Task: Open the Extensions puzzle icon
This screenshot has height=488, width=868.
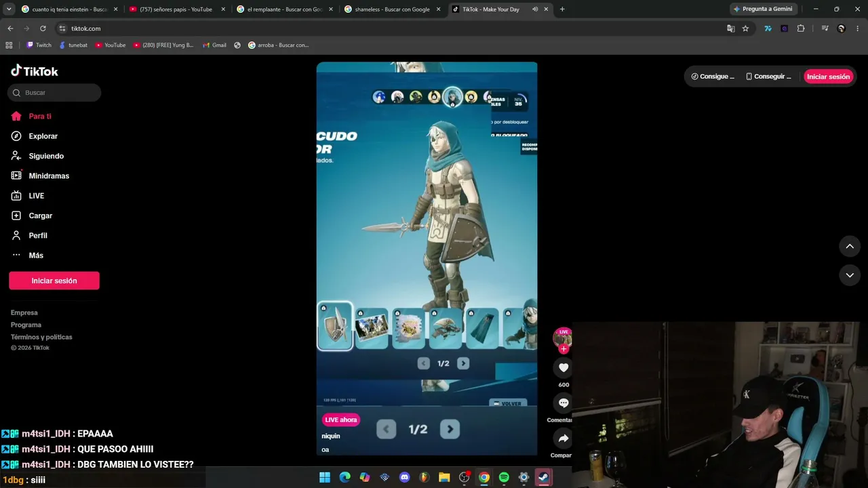Action: pyautogui.click(x=801, y=28)
